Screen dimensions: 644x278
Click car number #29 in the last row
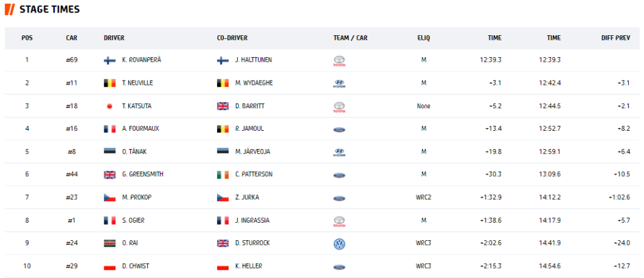pyautogui.click(x=72, y=266)
